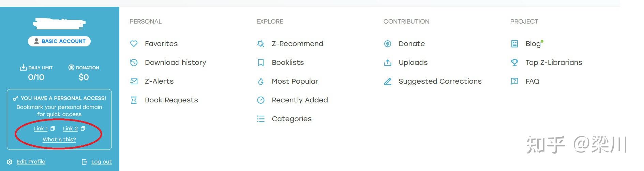
Task: Open the FAQ page
Action: (532, 81)
